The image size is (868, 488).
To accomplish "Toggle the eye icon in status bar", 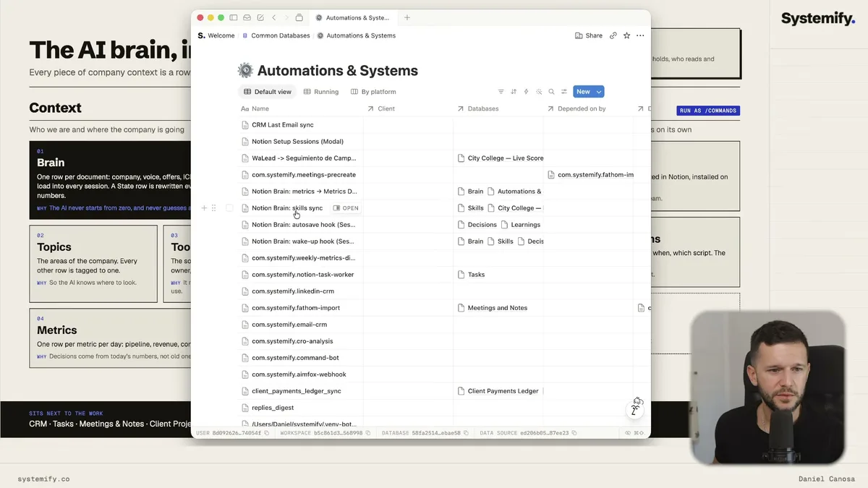I will click(628, 433).
